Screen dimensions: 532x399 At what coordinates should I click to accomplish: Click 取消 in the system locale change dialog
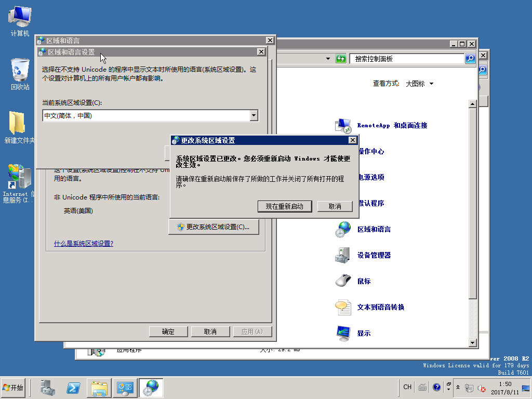[335, 206]
